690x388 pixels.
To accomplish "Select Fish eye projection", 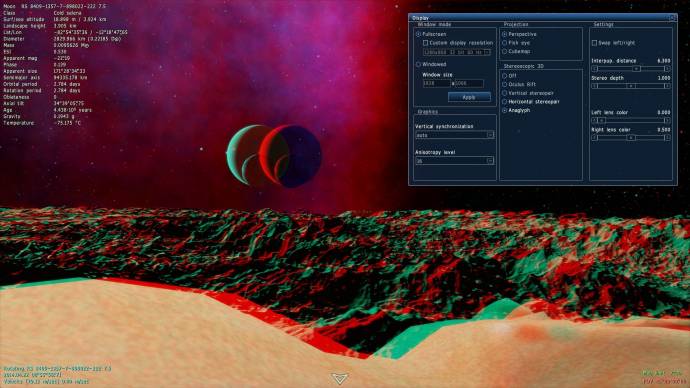I will (505, 43).
